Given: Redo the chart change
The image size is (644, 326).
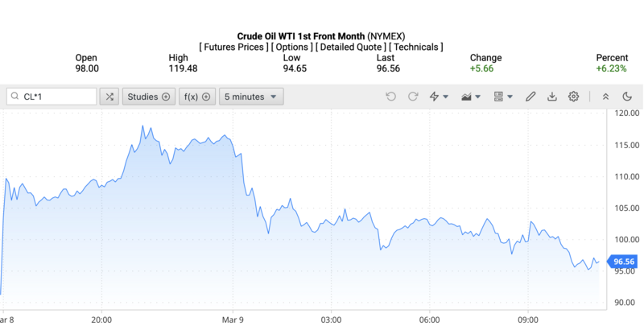Looking at the screenshot, I should point(413,97).
